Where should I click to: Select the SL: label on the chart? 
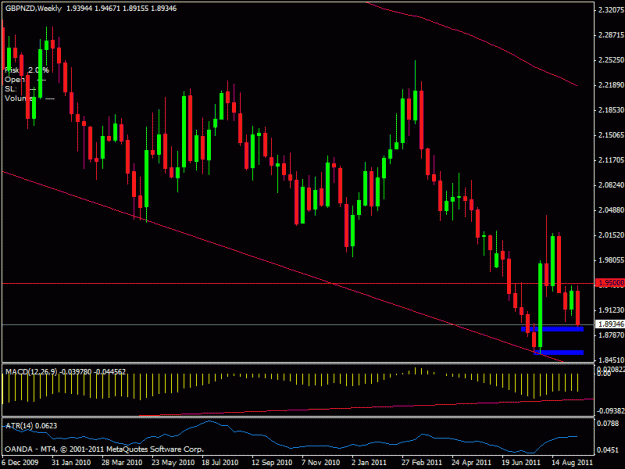pos(10,88)
